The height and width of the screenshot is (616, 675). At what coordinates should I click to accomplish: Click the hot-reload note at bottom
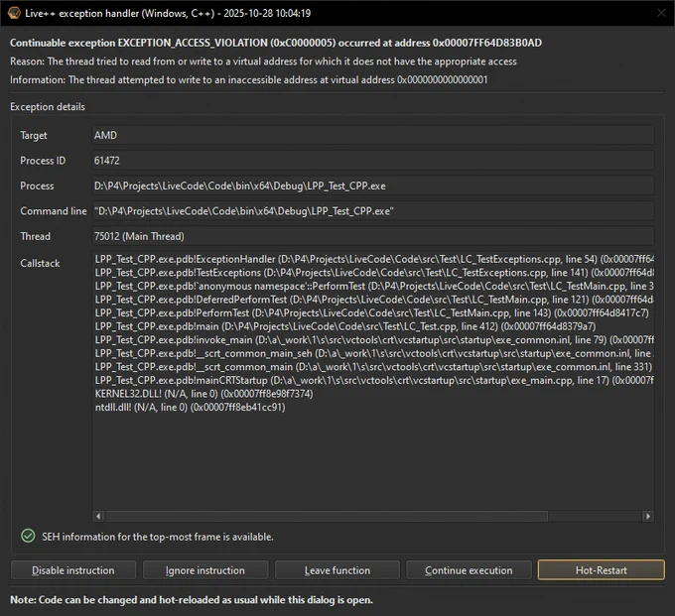[x=192, y=600]
